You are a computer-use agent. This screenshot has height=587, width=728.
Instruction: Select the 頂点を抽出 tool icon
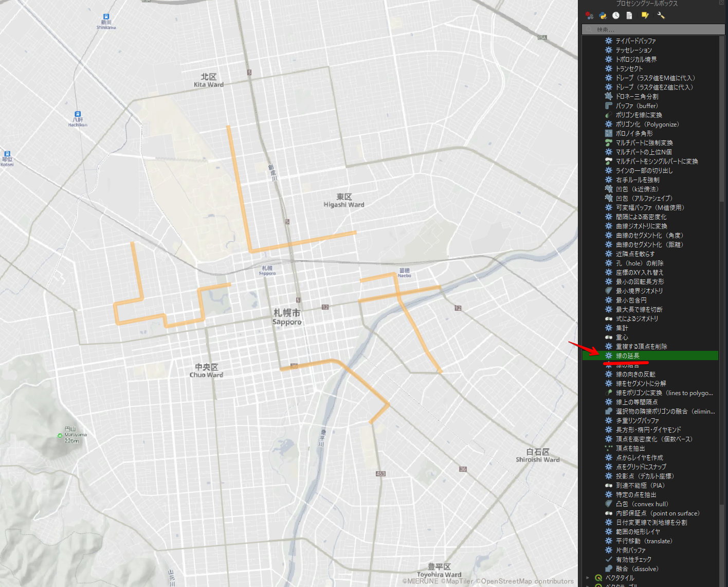[x=609, y=449]
